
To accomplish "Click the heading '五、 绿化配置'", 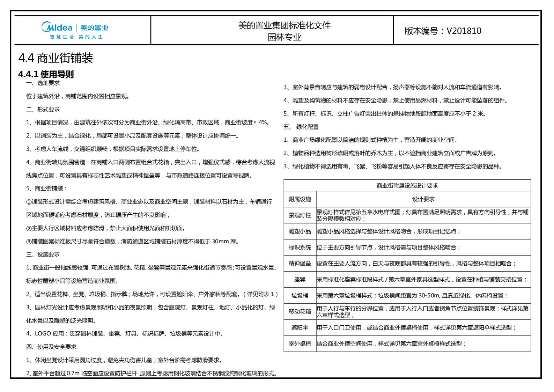I will (301, 127).
